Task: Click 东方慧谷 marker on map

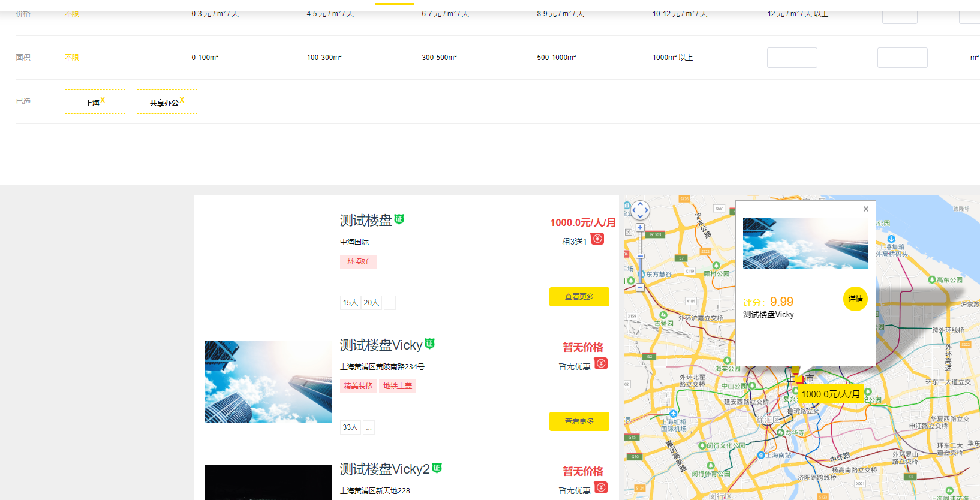Action: point(641,274)
